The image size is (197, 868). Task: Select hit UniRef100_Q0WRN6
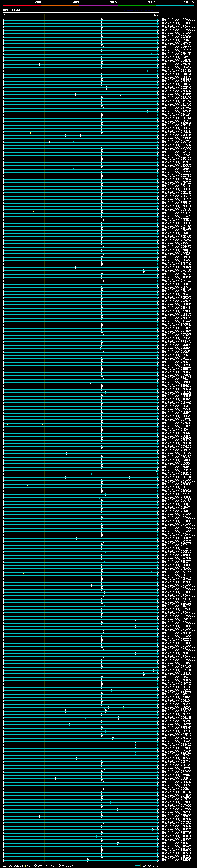pyautogui.click(x=176, y=131)
